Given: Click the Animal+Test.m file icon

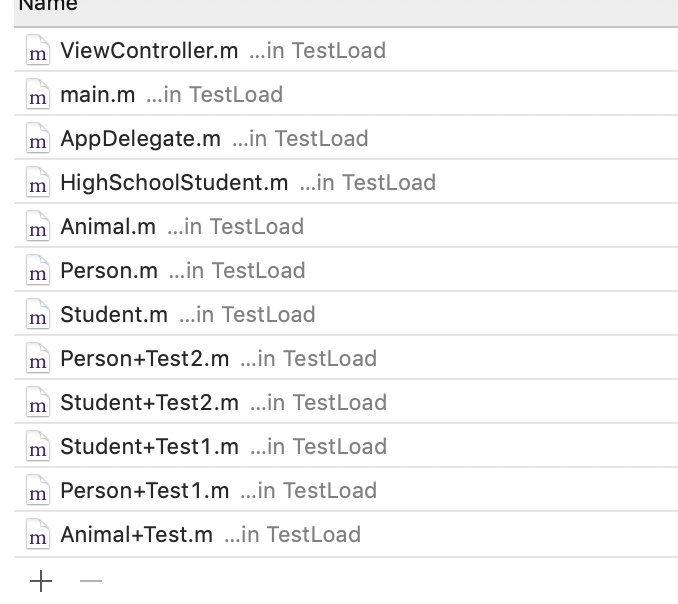Looking at the screenshot, I should [x=38, y=535].
